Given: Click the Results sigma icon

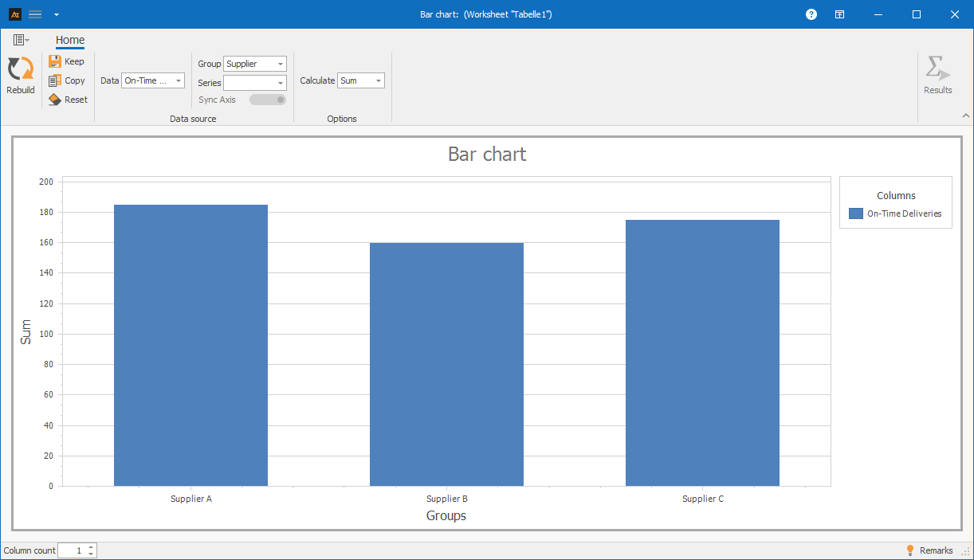Looking at the screenshot, I should click(x=937, y=69).
